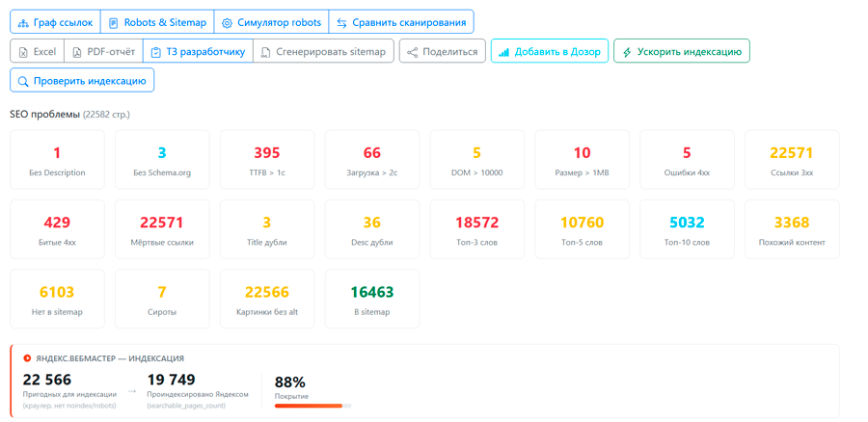
Task: Click the gear icon in Симулятор robots
Action: (x=227, y=23)
